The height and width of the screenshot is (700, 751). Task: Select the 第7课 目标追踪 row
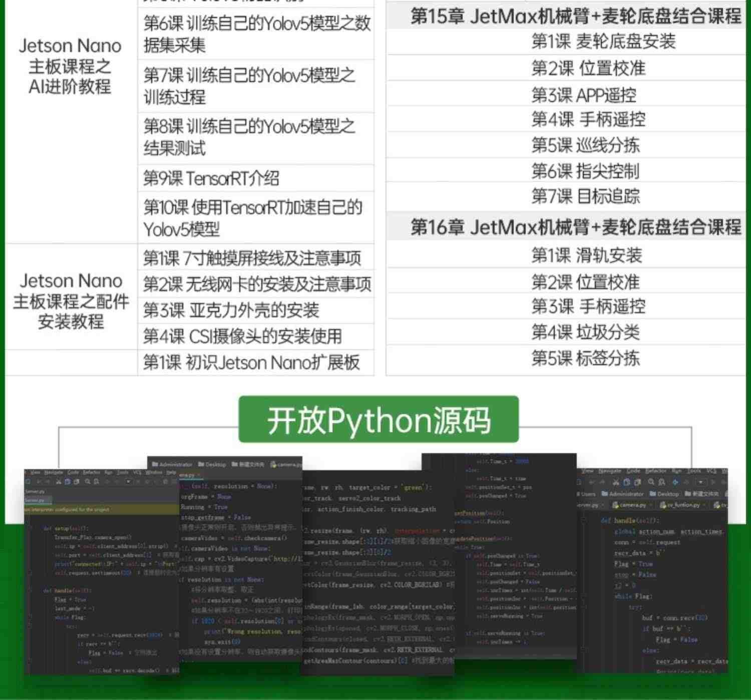coord(566,196)
